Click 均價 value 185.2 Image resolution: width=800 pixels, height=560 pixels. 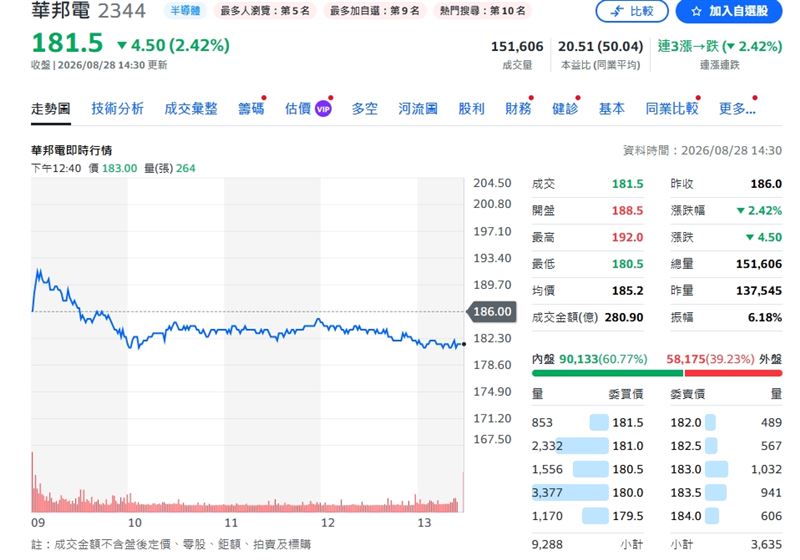tap(628, 291)
